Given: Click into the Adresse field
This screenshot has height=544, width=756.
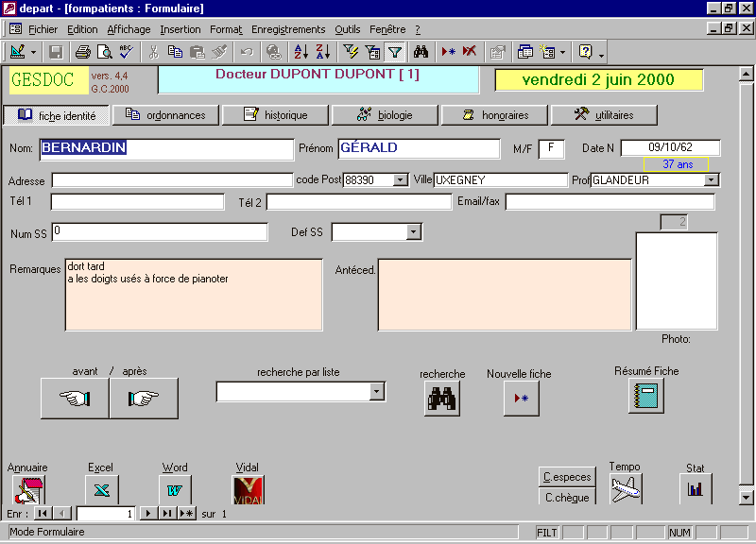Looking at the screenshot, I should [x=172, y=180].
